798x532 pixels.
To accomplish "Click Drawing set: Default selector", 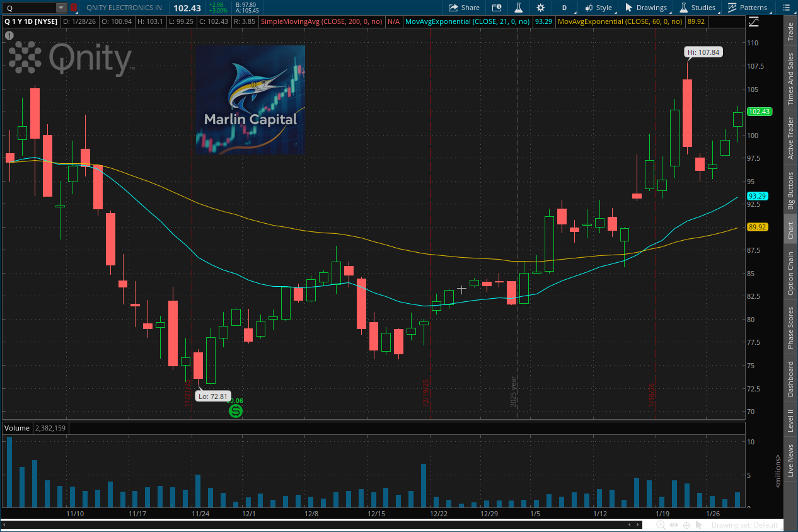I will (744, 525).
